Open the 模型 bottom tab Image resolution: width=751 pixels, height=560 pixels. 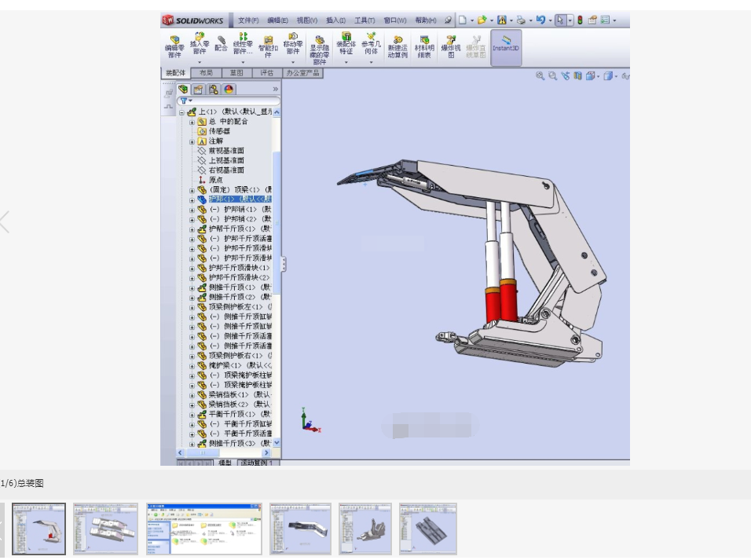(x=225, y=463)
